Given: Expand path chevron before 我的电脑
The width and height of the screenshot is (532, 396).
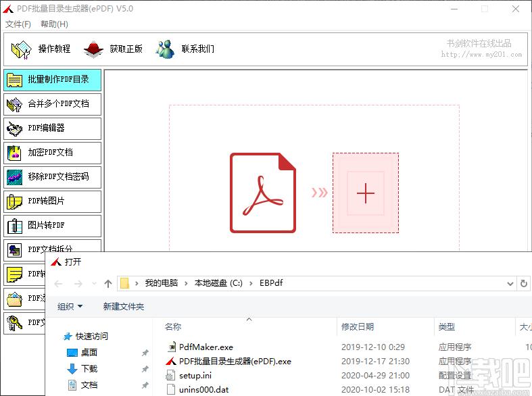Looking at the screenshot, I should click(x=137, y=283).
